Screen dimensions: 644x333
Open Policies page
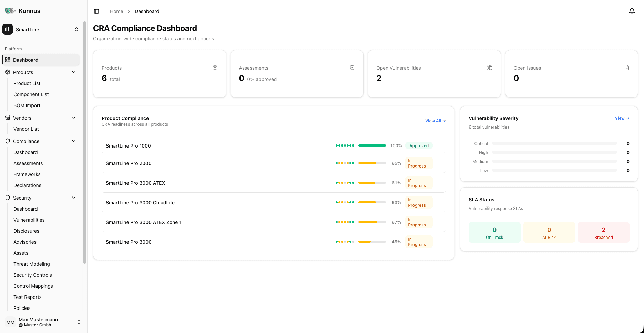click(22, 308)
